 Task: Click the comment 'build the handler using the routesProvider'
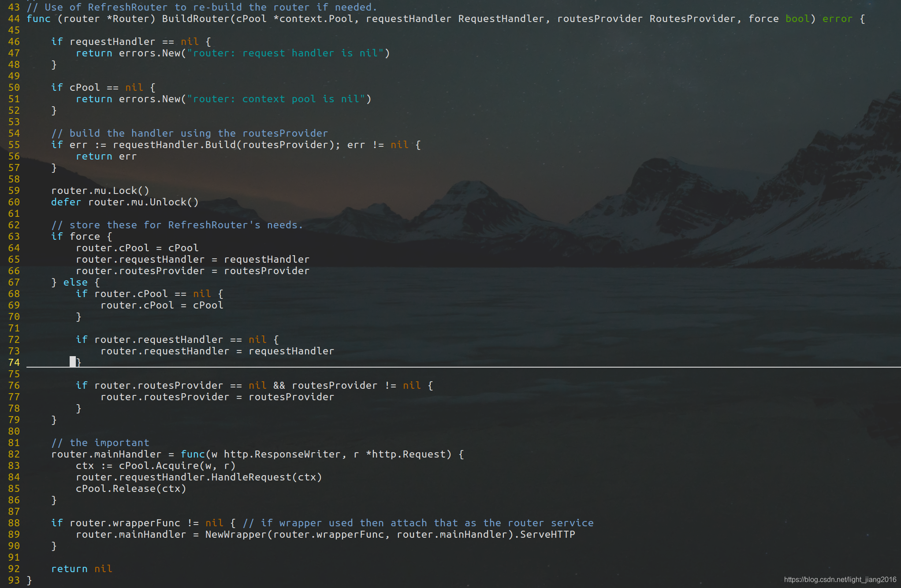190,134
